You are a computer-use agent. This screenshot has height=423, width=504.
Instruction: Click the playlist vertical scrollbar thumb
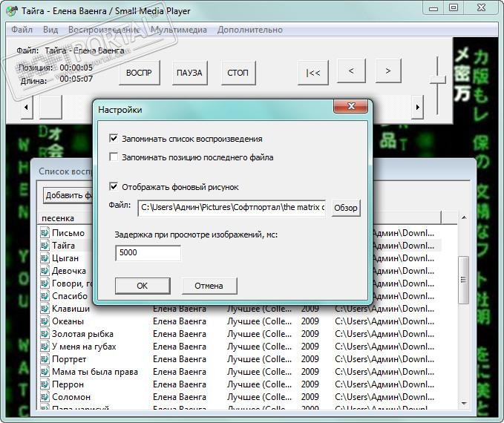(x=463, y=279)
